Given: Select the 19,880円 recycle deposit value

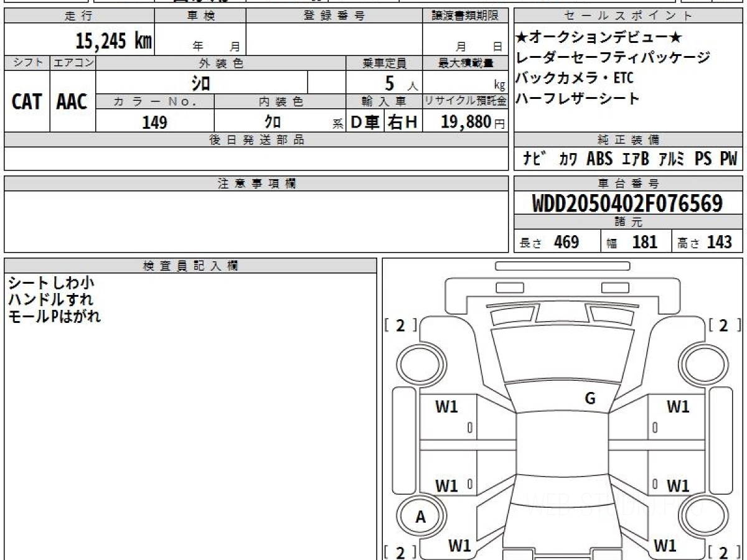Looking at the screenshot, I should coord(472,122).
